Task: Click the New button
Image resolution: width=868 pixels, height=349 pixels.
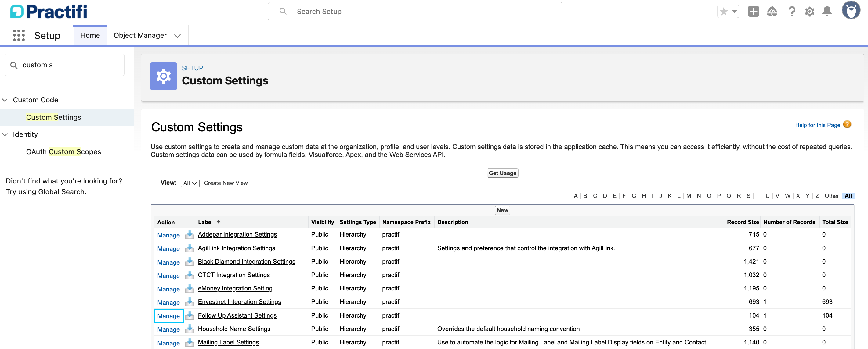Action: tap(502, 210)
